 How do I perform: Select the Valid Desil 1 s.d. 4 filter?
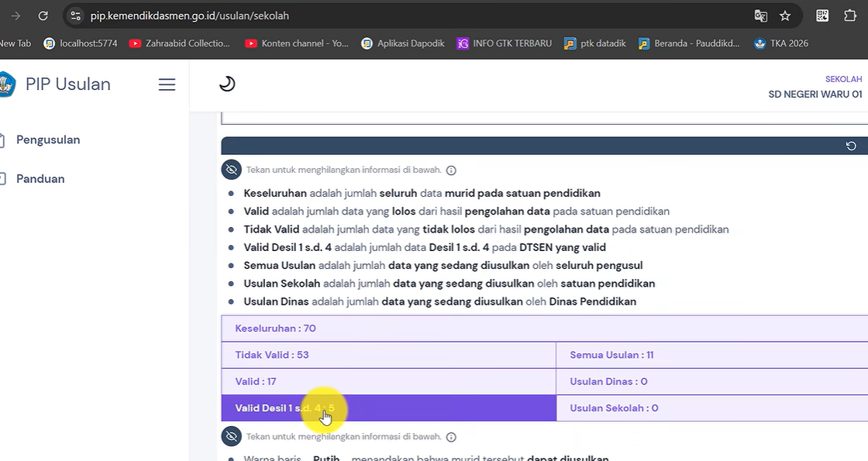tap(388, 408)
